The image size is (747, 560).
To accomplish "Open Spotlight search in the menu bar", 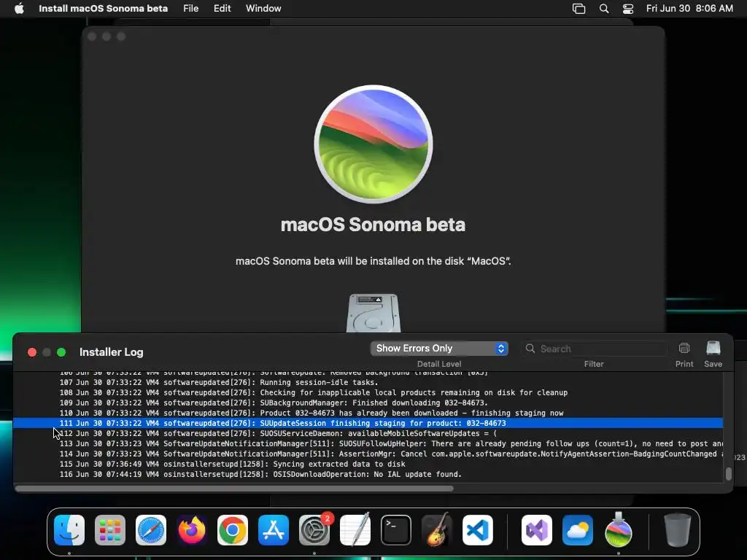I will tap(604, 9).
